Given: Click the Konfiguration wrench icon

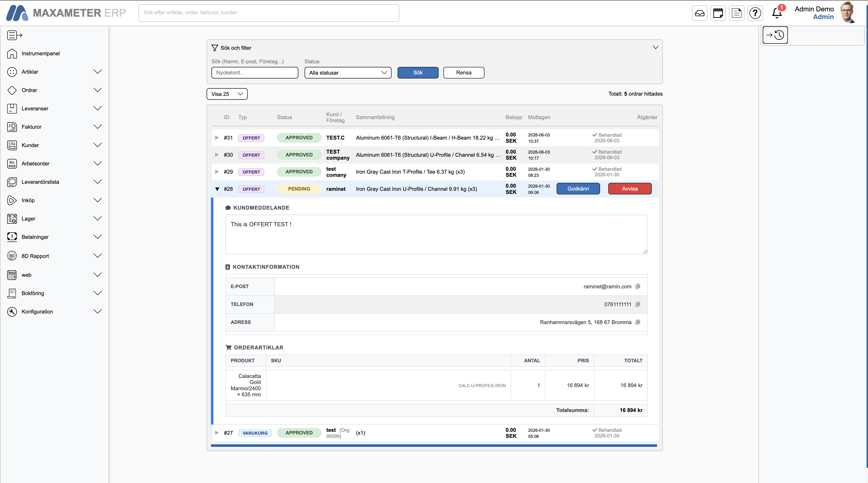Looking at the screenshot, I should click(x=12, y=312).
